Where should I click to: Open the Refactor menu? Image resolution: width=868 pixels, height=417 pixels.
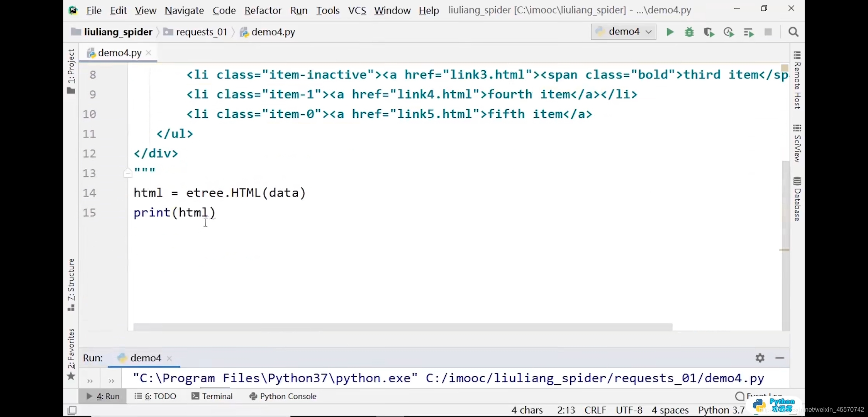(263, 10)
